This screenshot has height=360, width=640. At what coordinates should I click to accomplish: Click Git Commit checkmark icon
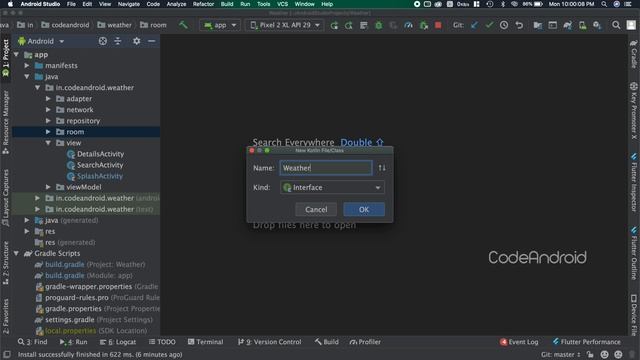489,25
